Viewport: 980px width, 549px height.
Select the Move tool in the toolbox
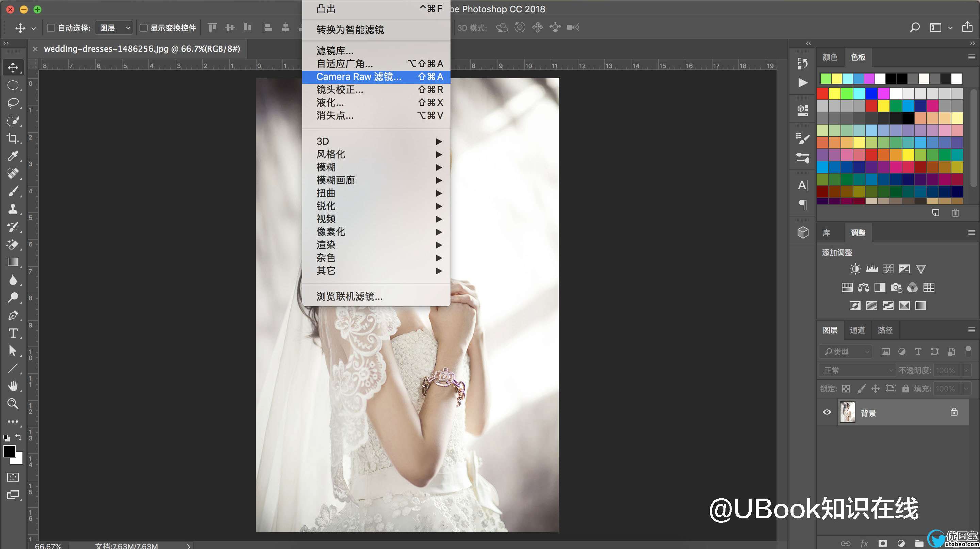(13, 68)
